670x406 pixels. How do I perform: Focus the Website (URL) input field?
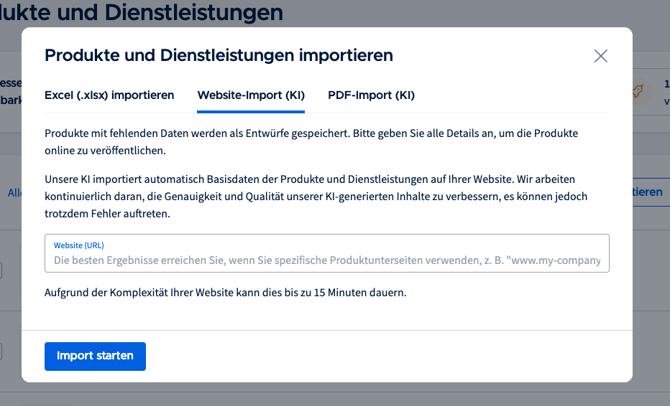click(x=327, y=253)
